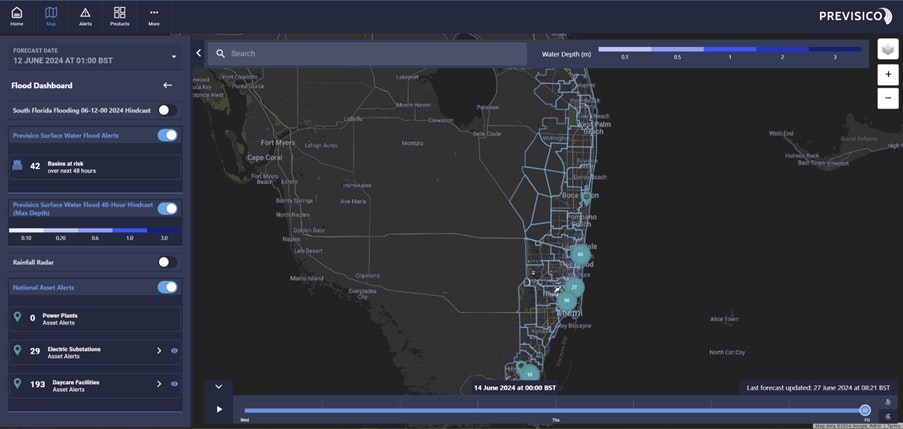This screenshot has width=903, height=429.
Task: Collapse the side panel with left chevron
Action: tap(199, 53)
